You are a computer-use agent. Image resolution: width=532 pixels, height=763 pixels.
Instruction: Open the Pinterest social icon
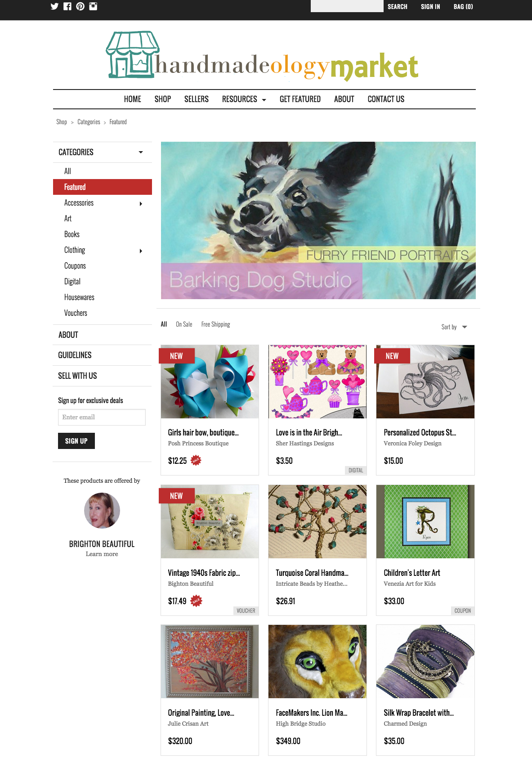(x=80, y=6)
